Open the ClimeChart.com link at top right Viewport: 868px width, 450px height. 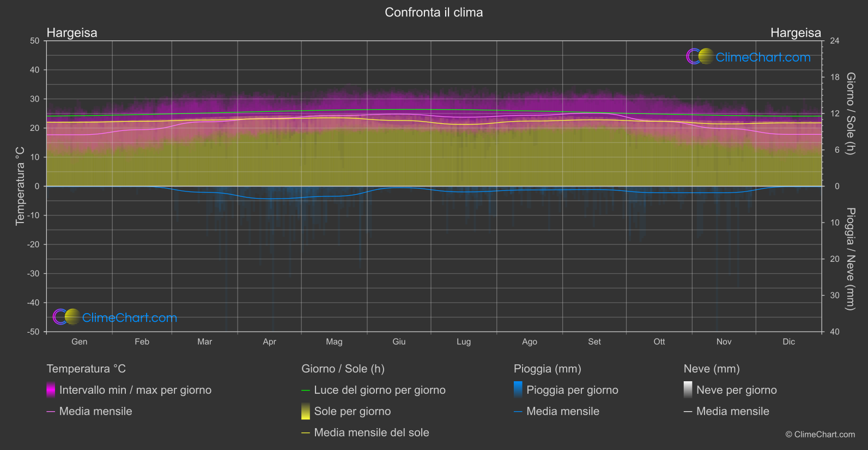[763, 57]
